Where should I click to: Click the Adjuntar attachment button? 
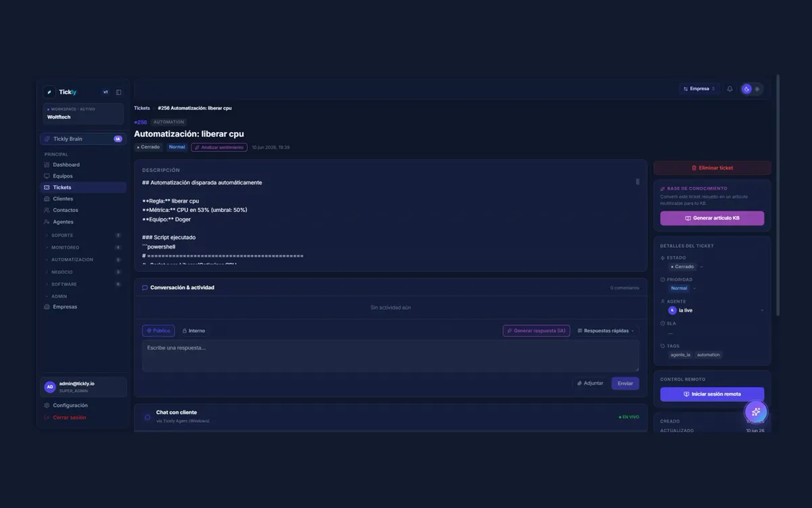click(x=590, y=383)
